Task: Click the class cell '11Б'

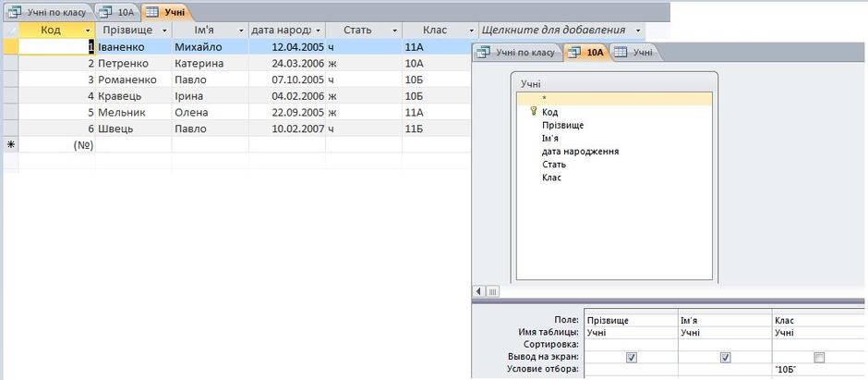Action: click(436, 129)
